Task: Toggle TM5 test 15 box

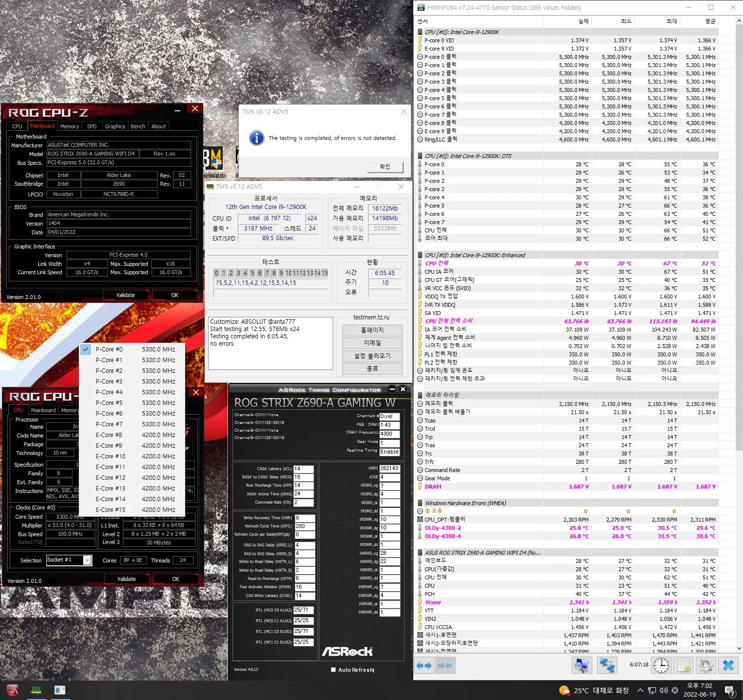Action: (x=324, y=273)
